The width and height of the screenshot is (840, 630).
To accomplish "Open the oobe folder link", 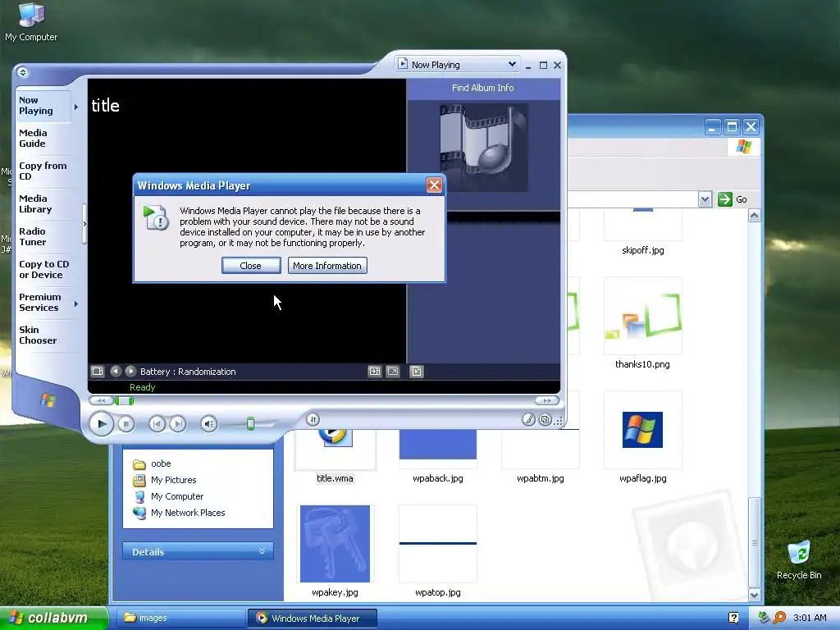I will point(161,463).
